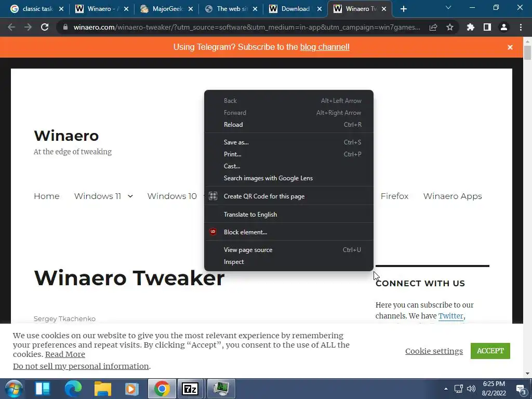Image resolution: width=532 pixels, height=399 pixels.
Task: Expand the Windows 11 submenu chevron
Action: point(130,196)
